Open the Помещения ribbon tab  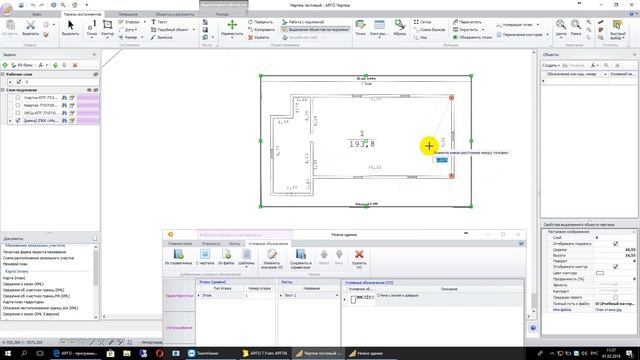[128, 14]
